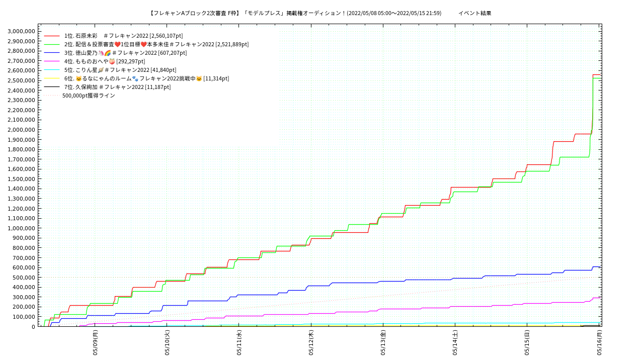This screenshot has height=362, width=644.
Task: Click the 05/13(金) date label on the x-axis
Action: pos(383,343)
